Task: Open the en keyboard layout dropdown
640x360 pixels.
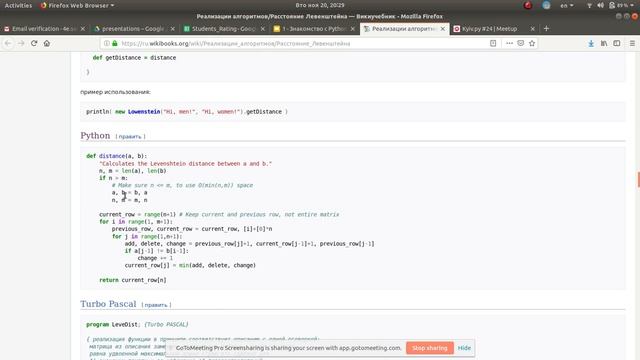Action: [567, 5]
